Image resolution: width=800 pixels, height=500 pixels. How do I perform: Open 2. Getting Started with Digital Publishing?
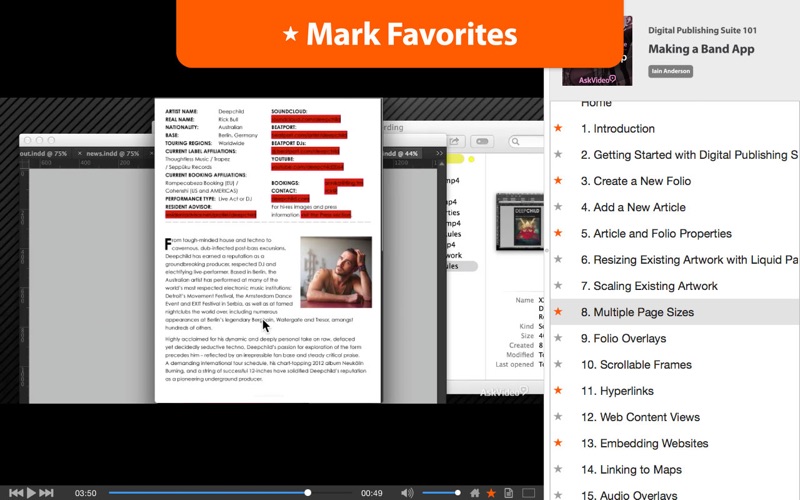[x=689, y=155]
